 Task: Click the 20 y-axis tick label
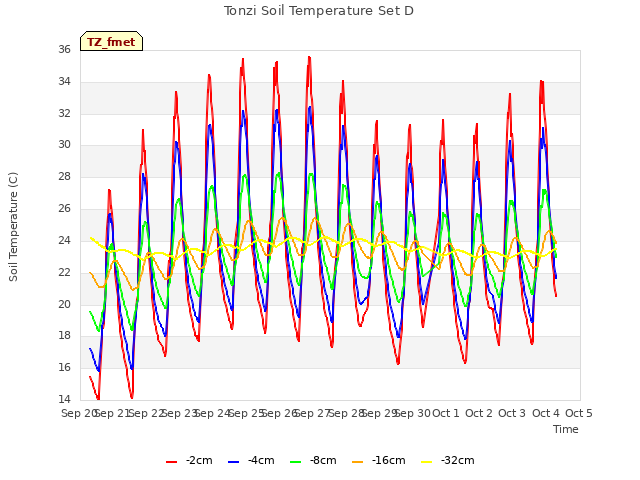tap(64, 304)
